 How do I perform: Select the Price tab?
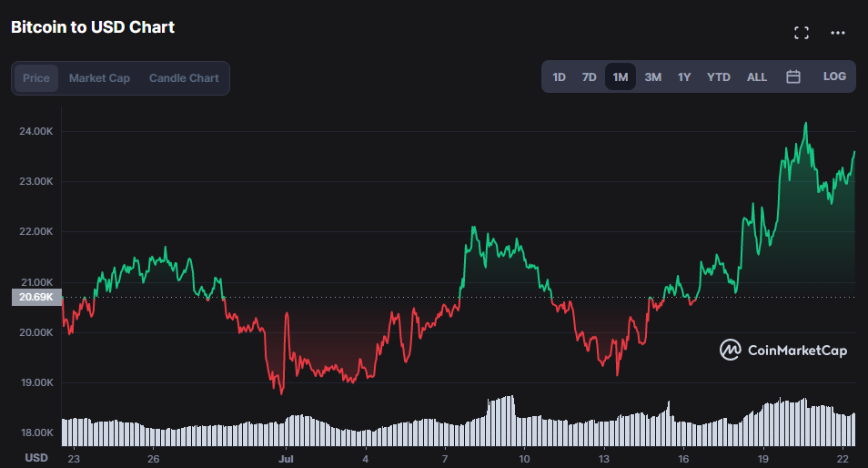point(36,78)
